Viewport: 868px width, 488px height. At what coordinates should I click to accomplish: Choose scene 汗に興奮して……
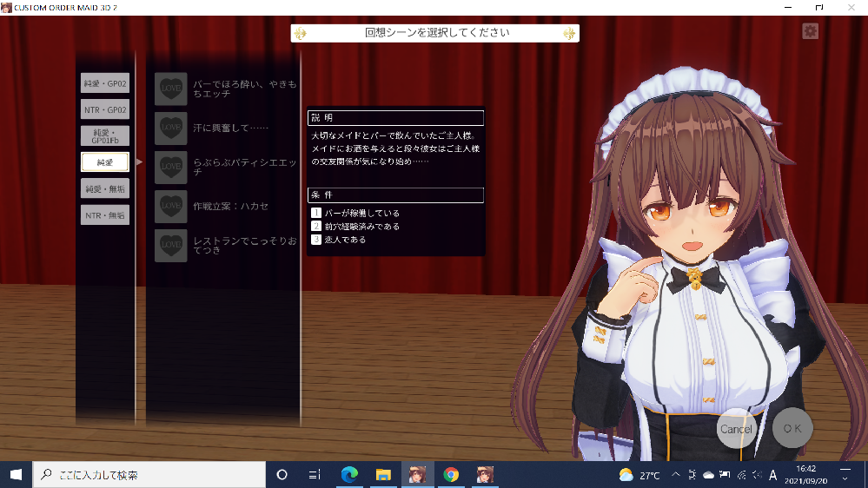[x=230, y=128]
